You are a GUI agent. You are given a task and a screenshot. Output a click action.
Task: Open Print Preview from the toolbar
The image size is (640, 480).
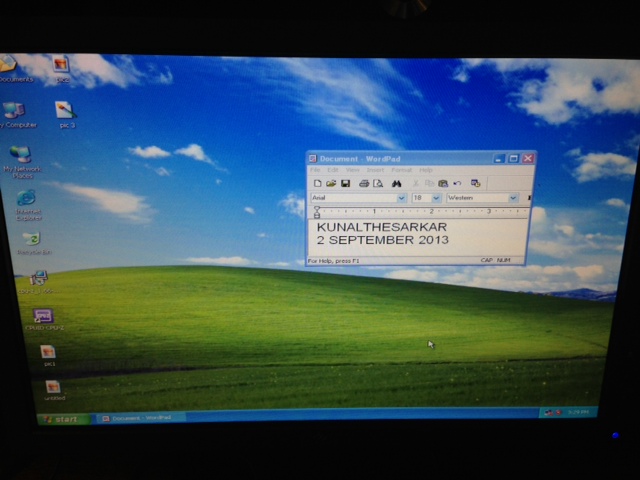coord(378,183)
